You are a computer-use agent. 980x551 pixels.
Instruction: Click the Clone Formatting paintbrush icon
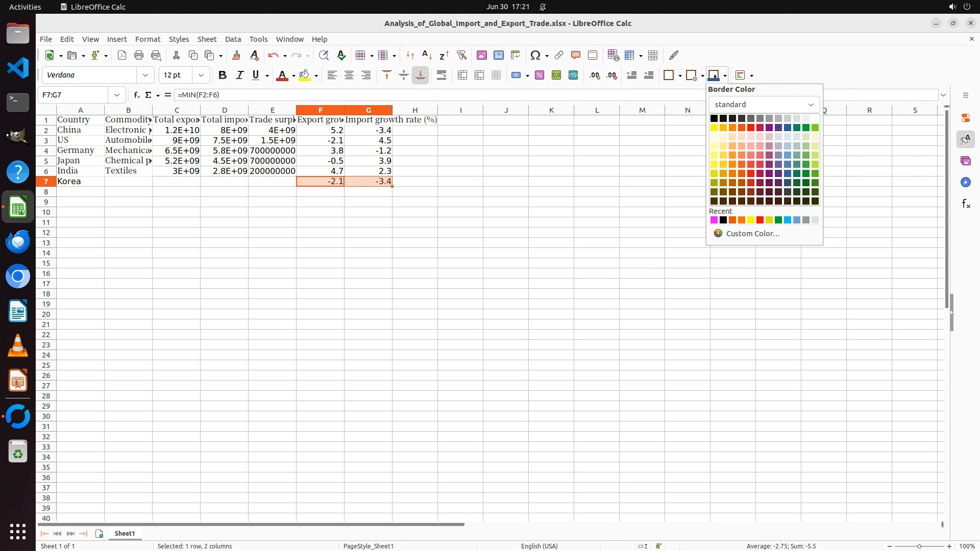pyautogui.click(x=236, y=55)
